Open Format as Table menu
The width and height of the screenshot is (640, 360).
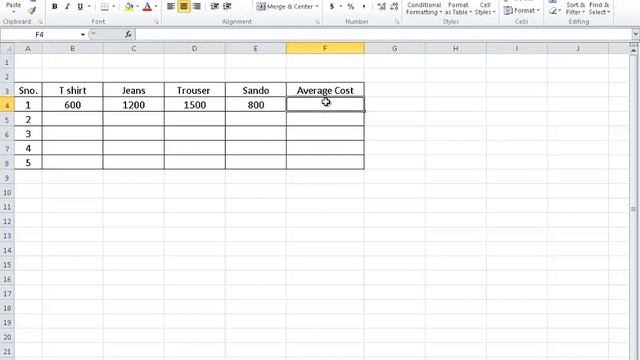pos(458,8)
